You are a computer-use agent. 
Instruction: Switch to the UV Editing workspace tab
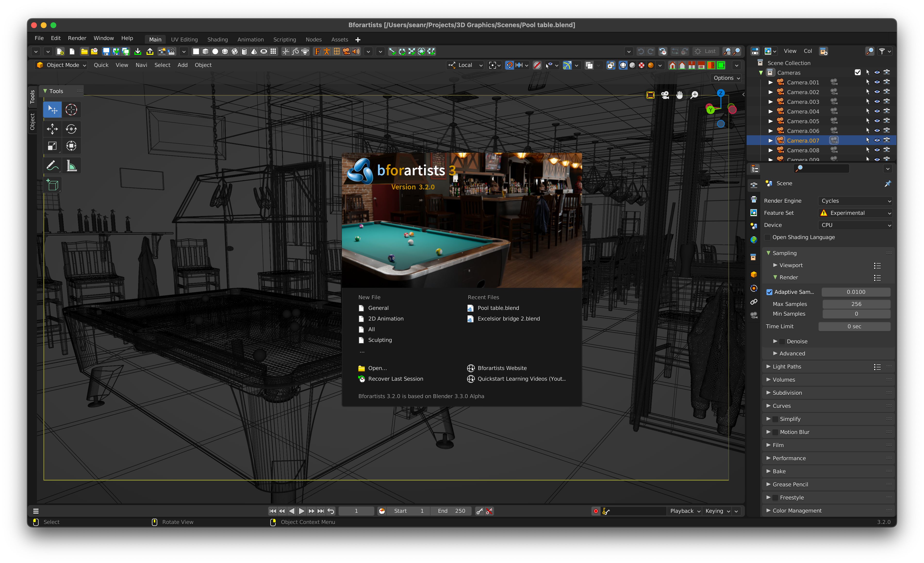click(184, 39)
